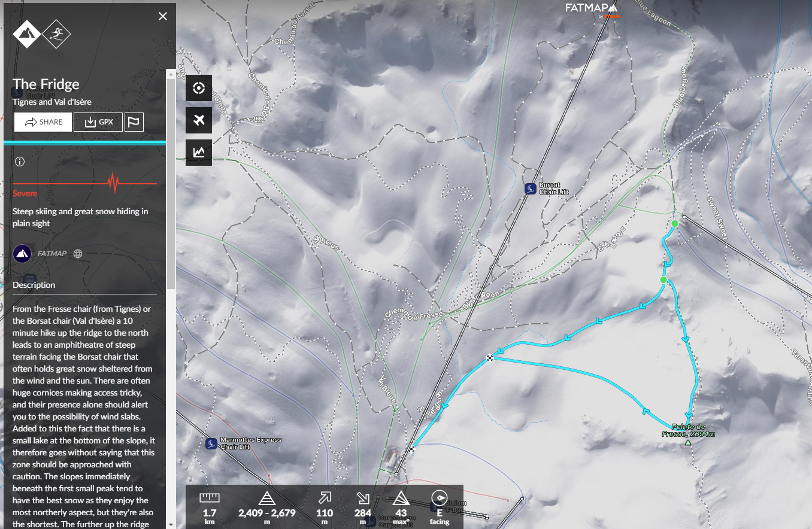Viewport: 812px width, 529px height.
Task: Select the Pointe de Fresse summit label
Action: [689, 430]
